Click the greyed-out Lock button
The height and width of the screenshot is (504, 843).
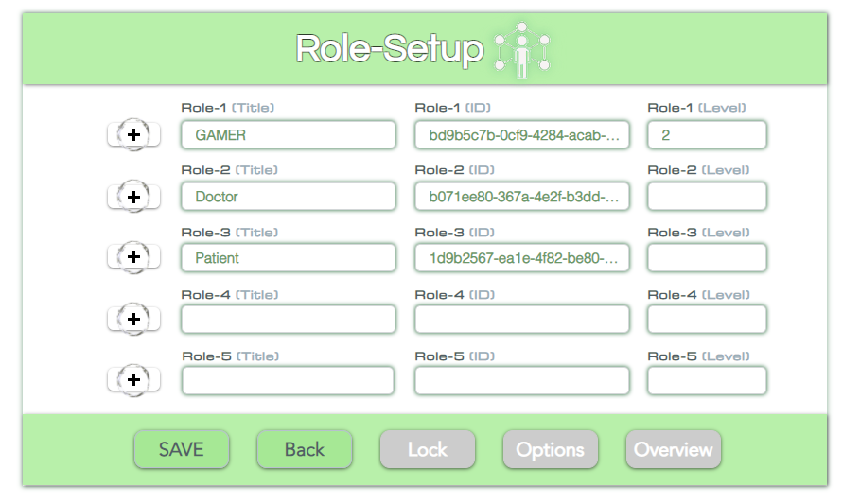[x=428, y=449]
